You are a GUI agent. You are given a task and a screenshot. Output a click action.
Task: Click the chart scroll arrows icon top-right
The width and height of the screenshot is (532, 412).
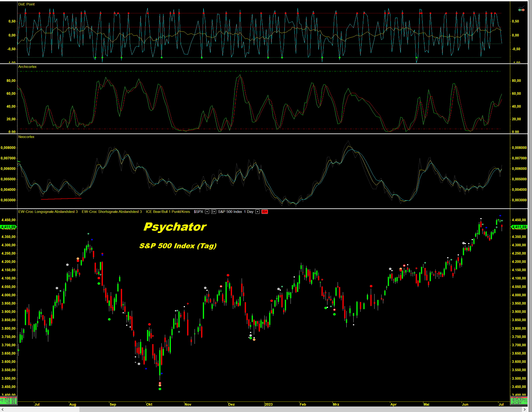[521, 10]
